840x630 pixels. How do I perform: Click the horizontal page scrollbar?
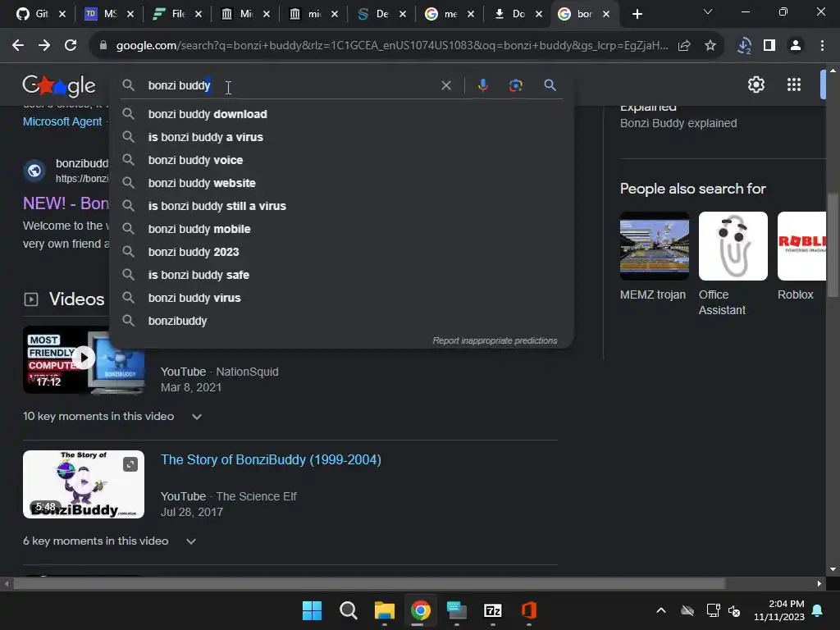point(370,583)
